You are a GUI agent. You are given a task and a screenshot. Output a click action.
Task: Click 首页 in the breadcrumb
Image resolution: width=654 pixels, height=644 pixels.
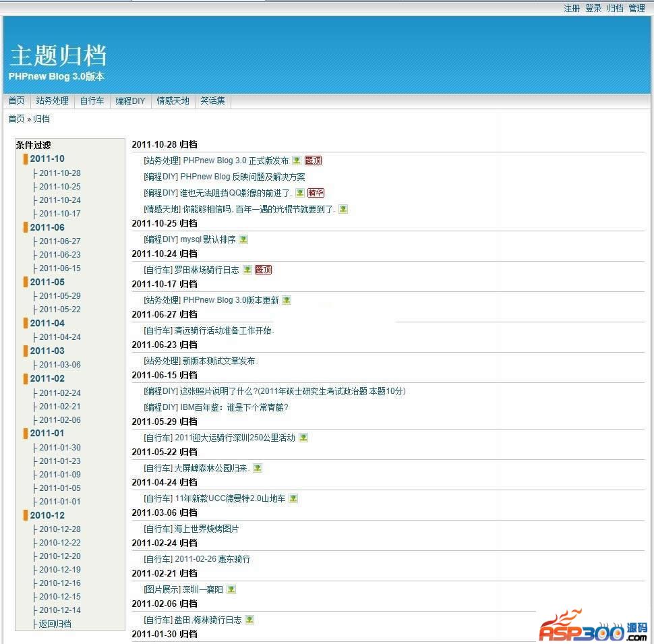coord(17,119)
